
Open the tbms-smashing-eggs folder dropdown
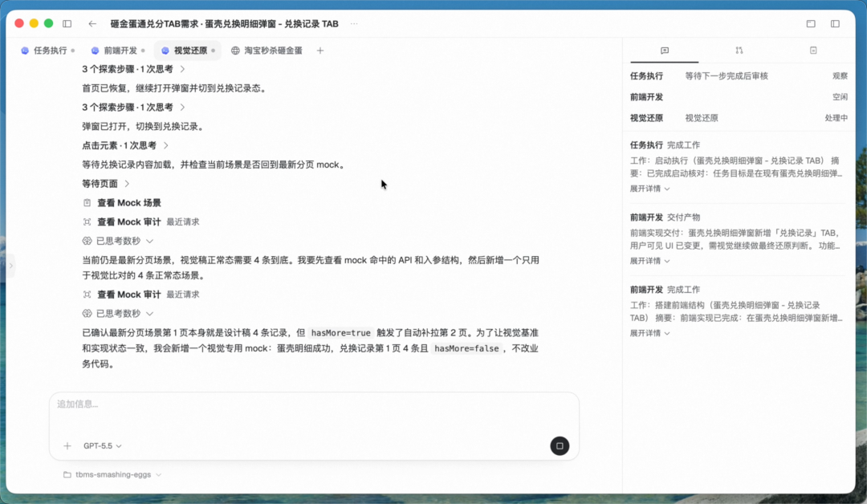coord(113,475)
